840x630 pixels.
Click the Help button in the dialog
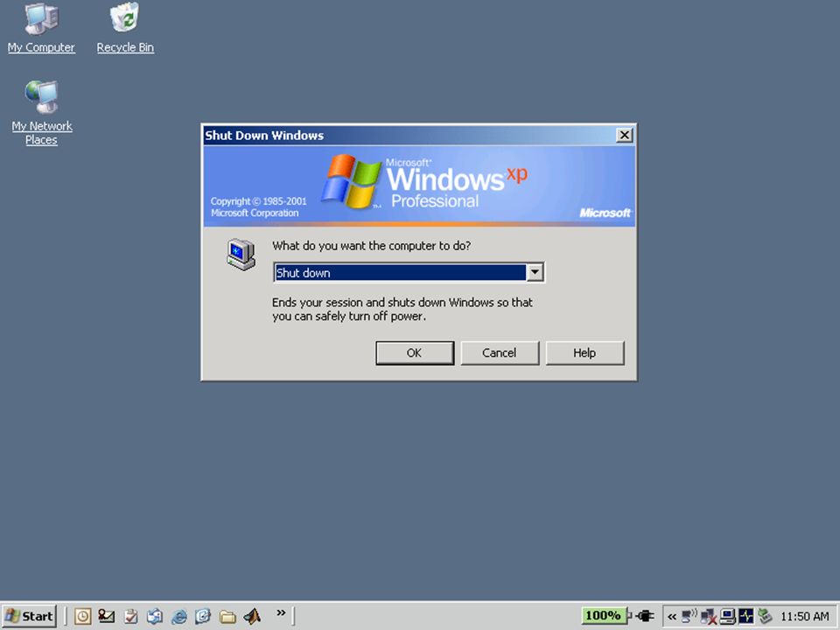pyautogui.click(x=585, y=353)
